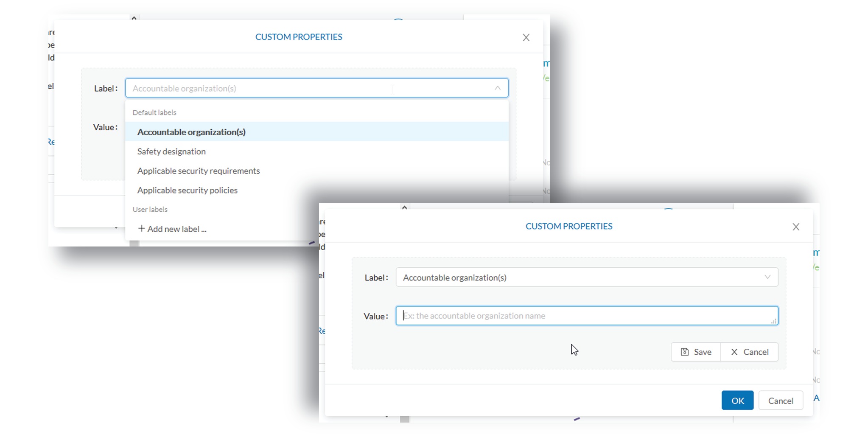Choose Applicable security policies entry

point(187,190)
